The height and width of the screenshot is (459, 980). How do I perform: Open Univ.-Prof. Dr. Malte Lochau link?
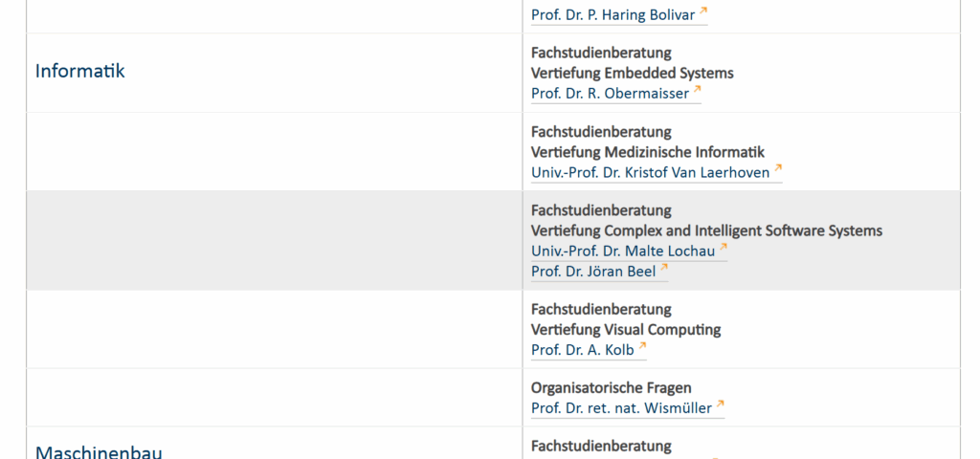pos(622,251)
